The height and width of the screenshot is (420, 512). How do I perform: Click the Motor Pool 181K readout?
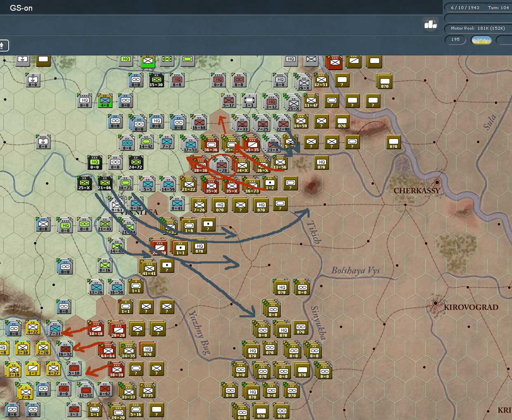(x=478, y=28)
